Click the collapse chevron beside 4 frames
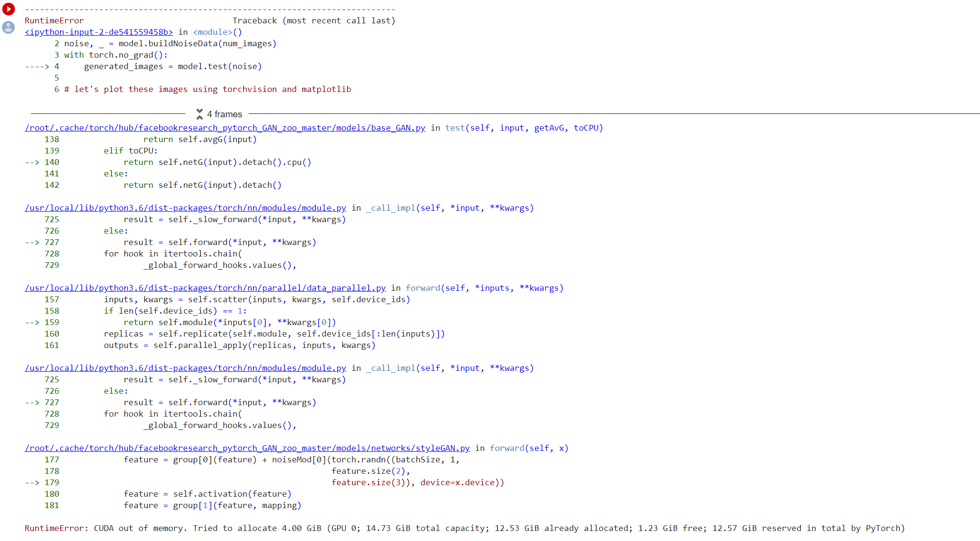980x541 pixels. [200, 114]
